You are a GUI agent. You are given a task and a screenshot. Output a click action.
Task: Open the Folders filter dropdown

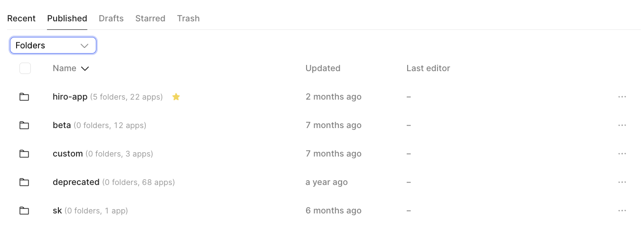[53, 46]
